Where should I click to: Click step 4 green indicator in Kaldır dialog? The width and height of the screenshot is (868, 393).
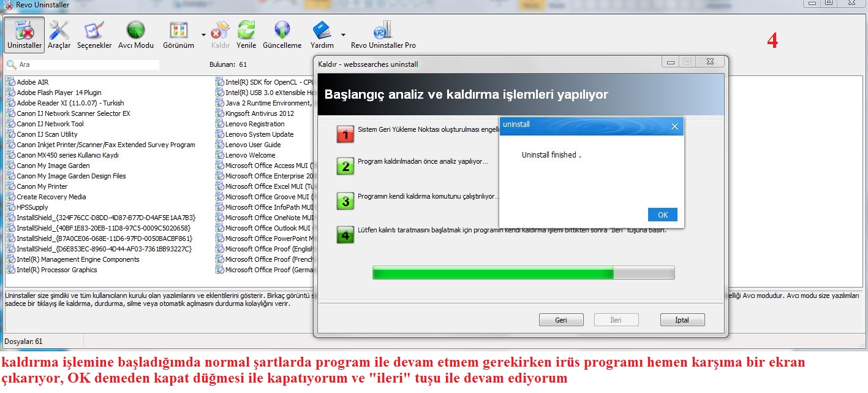(x=345, y=234)
